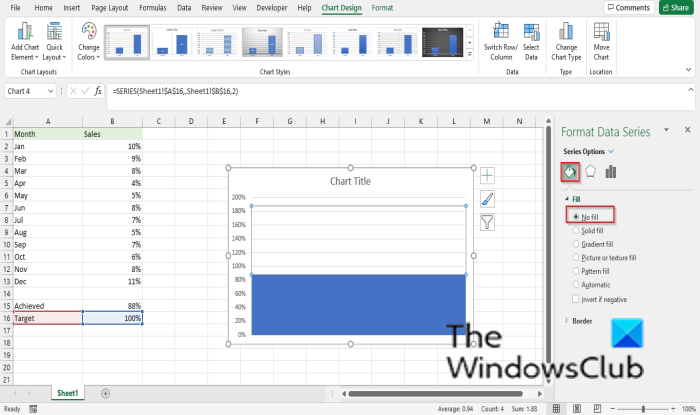Open Fill & Line tab in pane
Screen dimensions: 700x415
[570, 172]
